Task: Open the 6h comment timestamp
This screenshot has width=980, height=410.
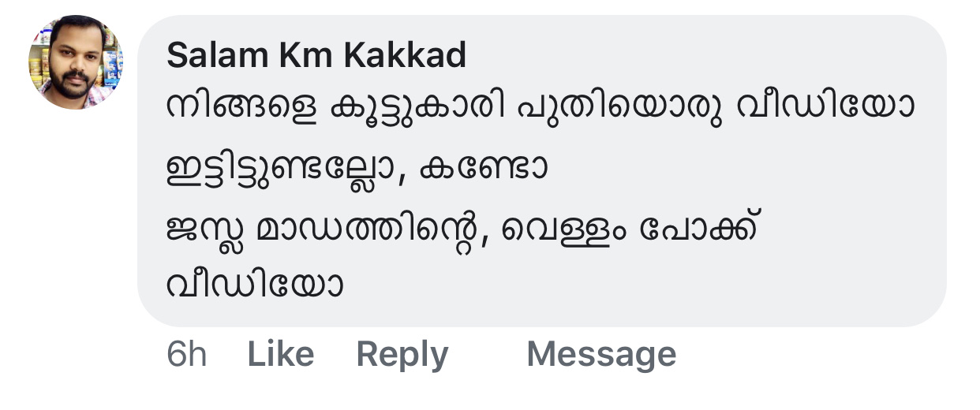Action: pos(186,355)
